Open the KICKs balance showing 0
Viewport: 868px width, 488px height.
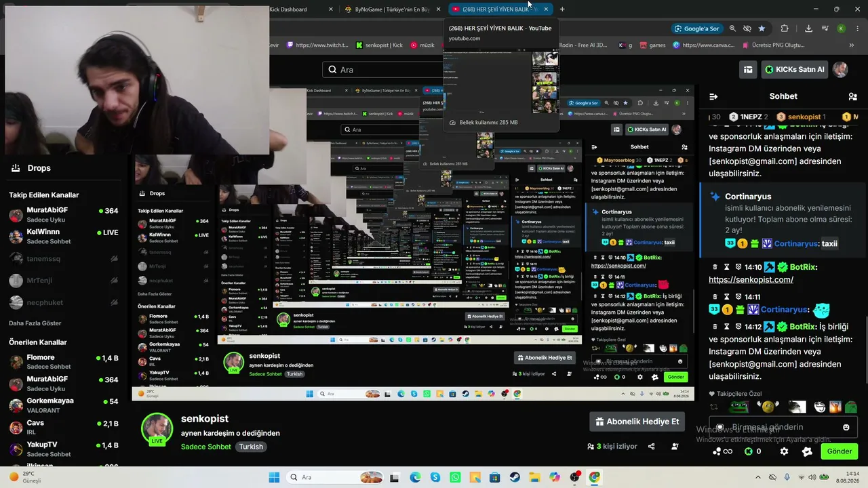tap(753, 451)
